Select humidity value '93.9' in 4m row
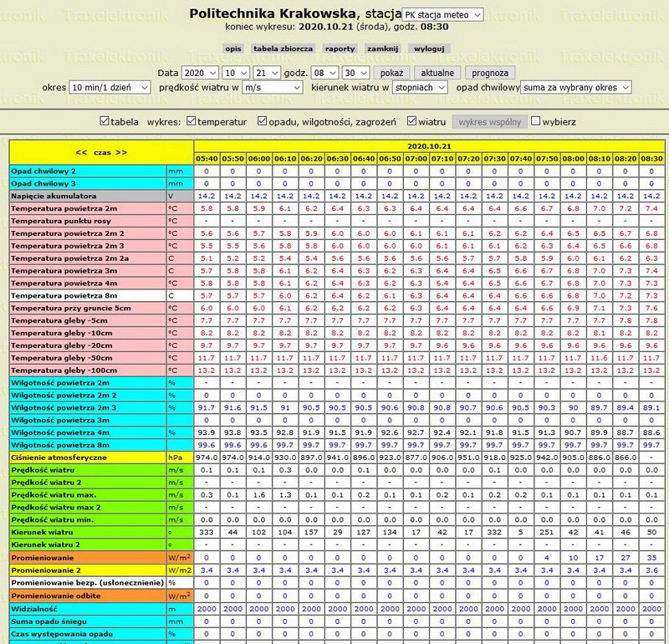 [207, 432]
